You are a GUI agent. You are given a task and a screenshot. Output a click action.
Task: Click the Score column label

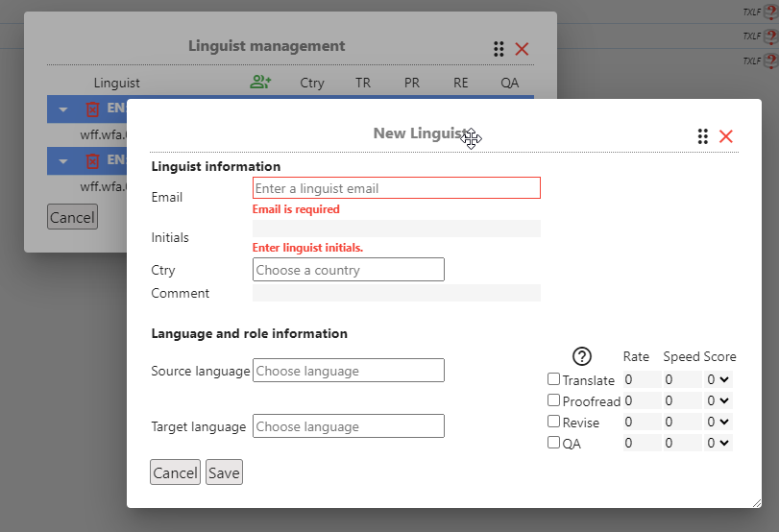[x=719, y=356]
